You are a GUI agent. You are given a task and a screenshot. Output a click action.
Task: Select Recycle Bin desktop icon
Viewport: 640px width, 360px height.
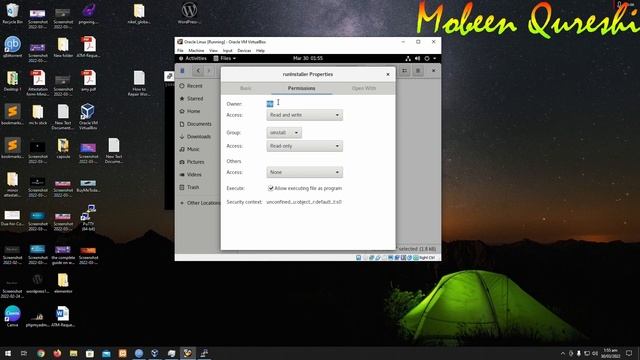coord(12,13)
